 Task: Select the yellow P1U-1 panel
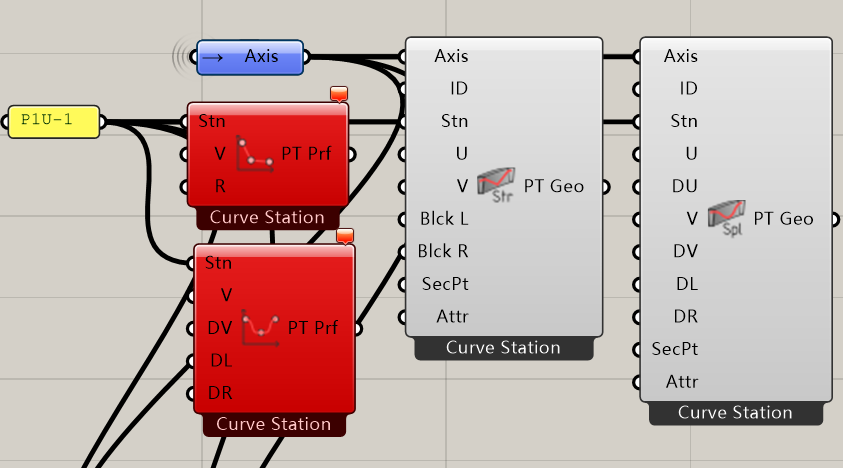coord(54,122)
